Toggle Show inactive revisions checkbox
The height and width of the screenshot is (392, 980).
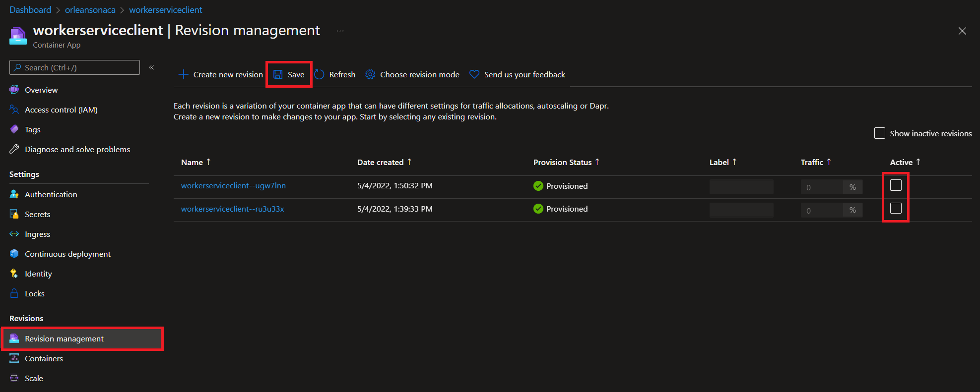880,133
